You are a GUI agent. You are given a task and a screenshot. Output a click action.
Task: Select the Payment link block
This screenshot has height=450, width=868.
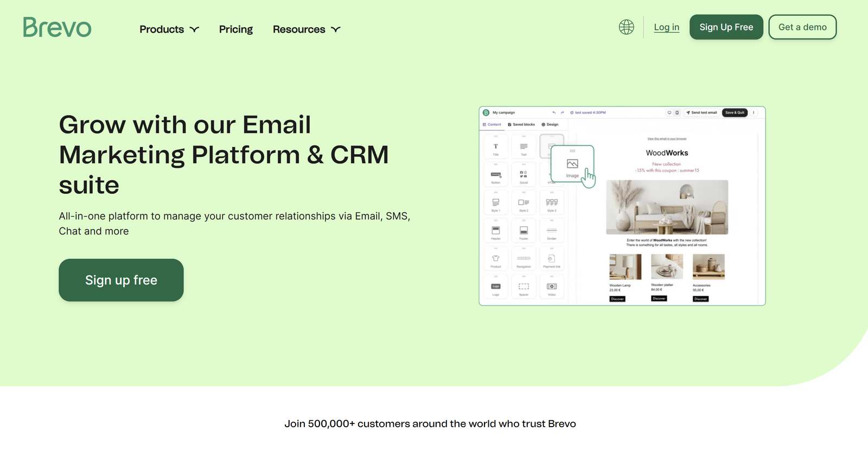(552, 259)
